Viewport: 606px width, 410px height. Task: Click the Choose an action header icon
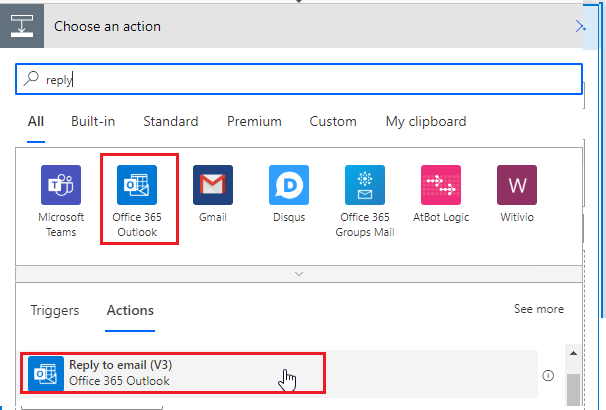pos(23,26)
